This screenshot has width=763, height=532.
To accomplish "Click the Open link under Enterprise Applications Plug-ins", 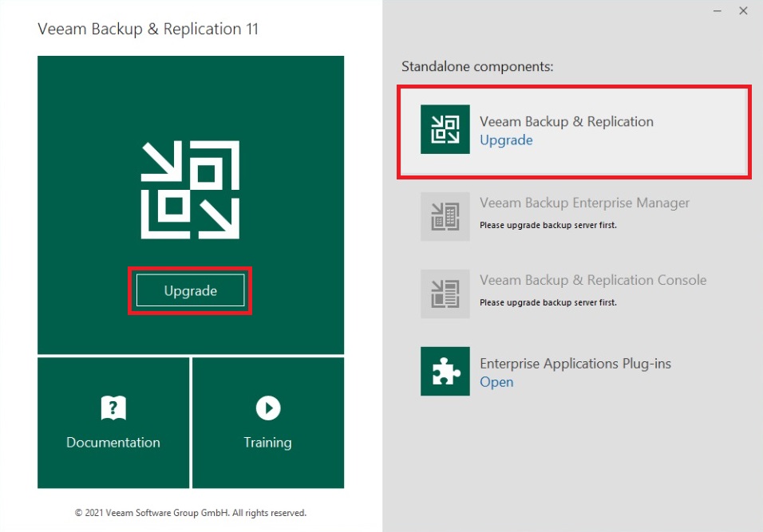I will 496,382.
